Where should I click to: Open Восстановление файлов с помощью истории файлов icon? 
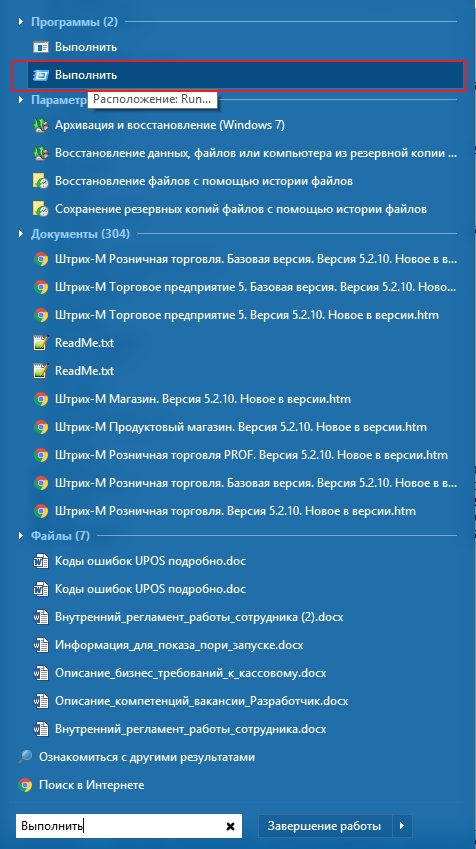[x=41, y=181]
